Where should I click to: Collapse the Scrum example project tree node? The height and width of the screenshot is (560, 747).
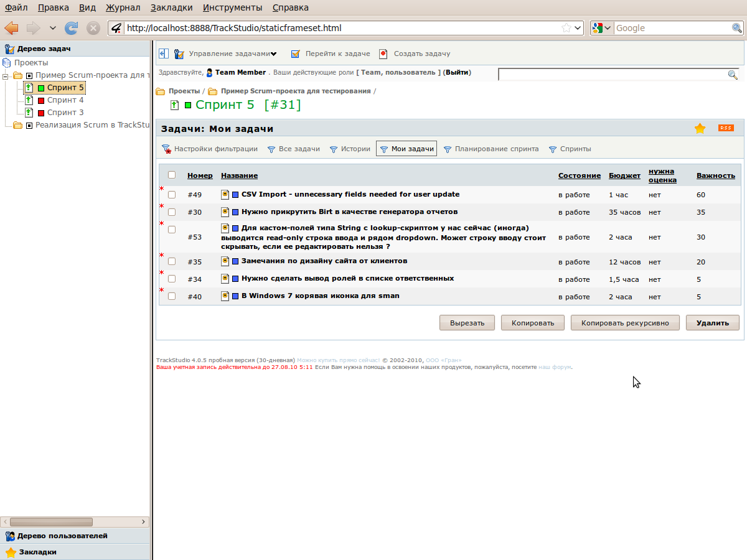tap(6, 75)
